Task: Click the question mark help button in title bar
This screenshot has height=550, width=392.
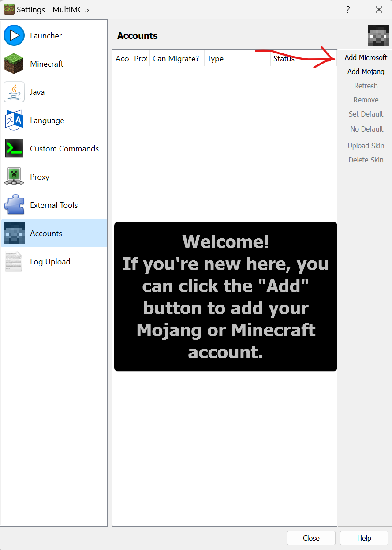Action: pos(348,9)
